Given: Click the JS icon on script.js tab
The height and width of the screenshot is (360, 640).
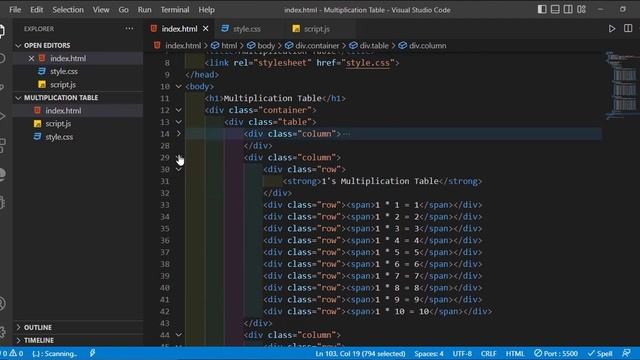Looking at the screenshot, I should click(x=296, y=29).
